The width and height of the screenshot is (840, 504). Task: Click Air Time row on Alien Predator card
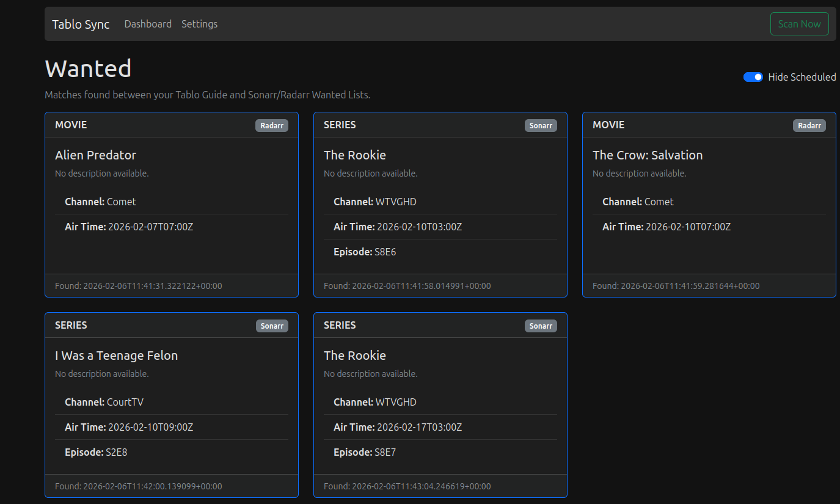click(x=129, y=227)
